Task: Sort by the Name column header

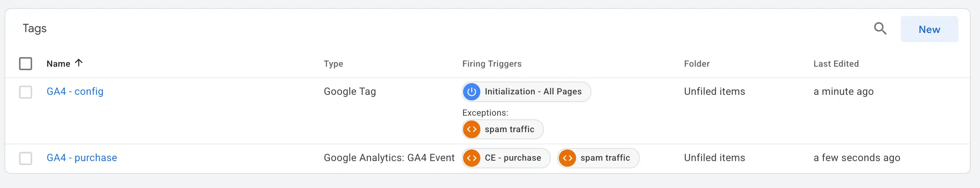Action: [x=58, y=64]
